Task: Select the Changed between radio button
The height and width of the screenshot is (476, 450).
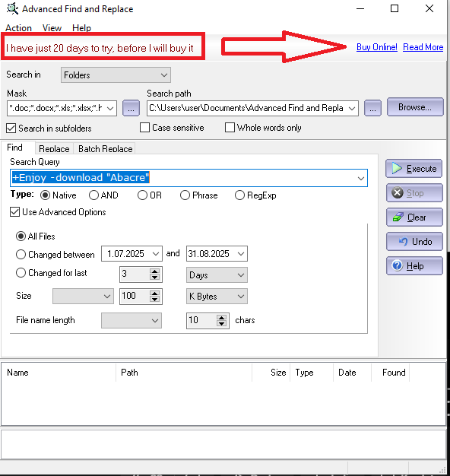Action: coord(21,255)
